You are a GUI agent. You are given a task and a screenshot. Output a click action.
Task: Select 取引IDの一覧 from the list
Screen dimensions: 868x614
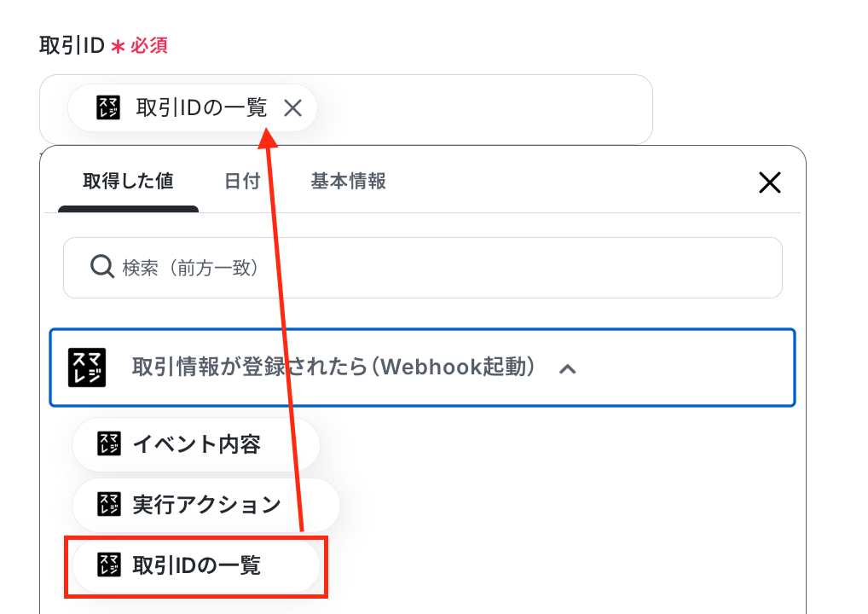click(x=196, y=565)
